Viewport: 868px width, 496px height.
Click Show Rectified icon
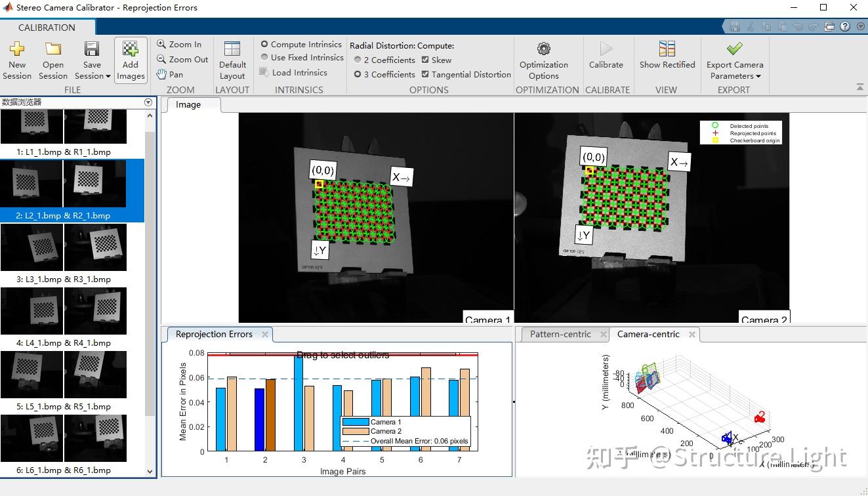pos(667,49)
